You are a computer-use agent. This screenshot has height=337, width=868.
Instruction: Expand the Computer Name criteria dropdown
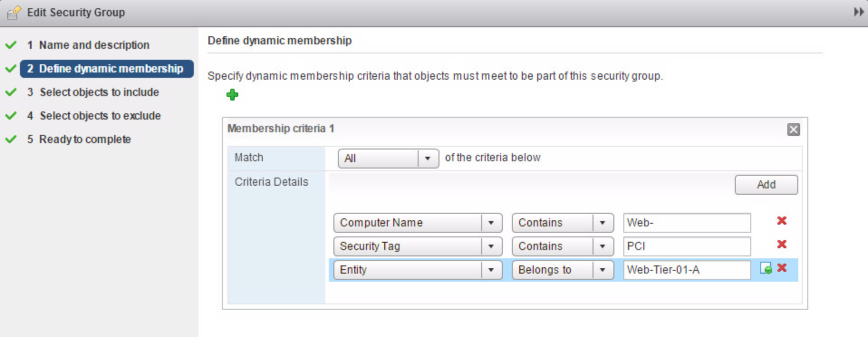coord(491,223)
